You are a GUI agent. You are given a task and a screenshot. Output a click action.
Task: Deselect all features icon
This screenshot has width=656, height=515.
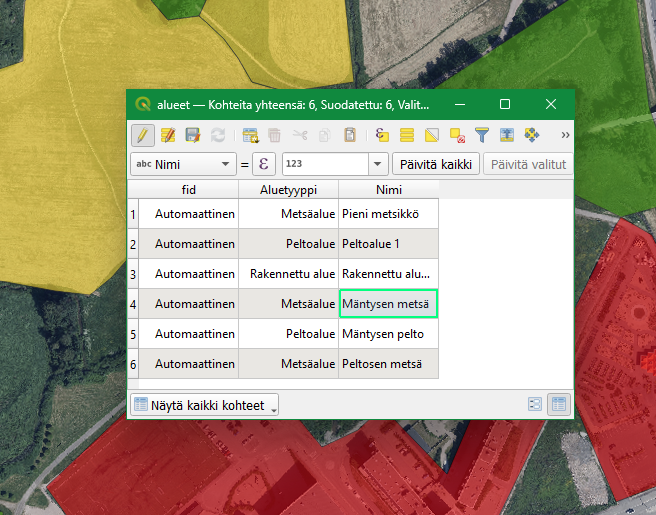pos(457,135)
